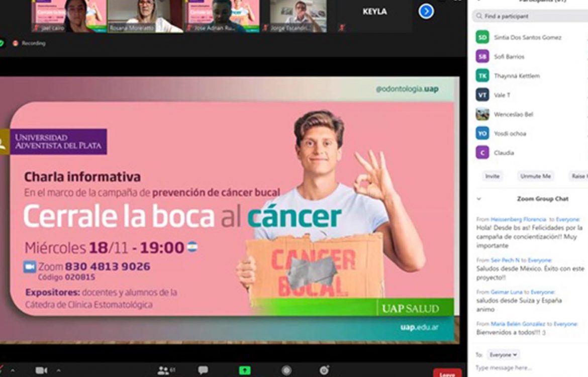This screenshot has width=588, height=377.
Task: Expand video options arrow next to camera
Action: pyautogui.click(x=58, y=370)
